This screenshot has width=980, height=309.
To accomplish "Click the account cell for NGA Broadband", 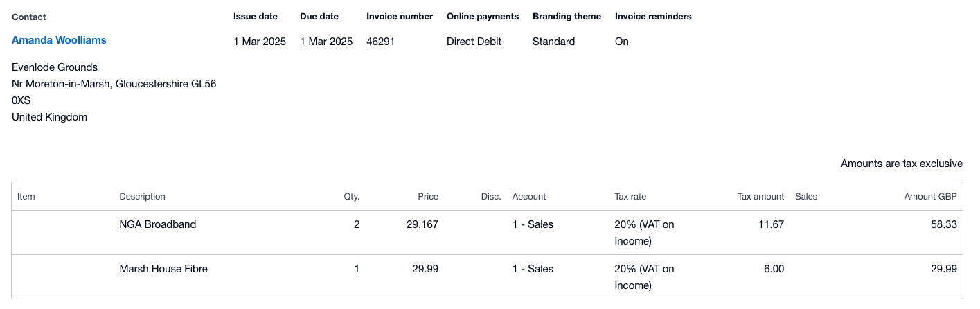I will click(532, 224).
